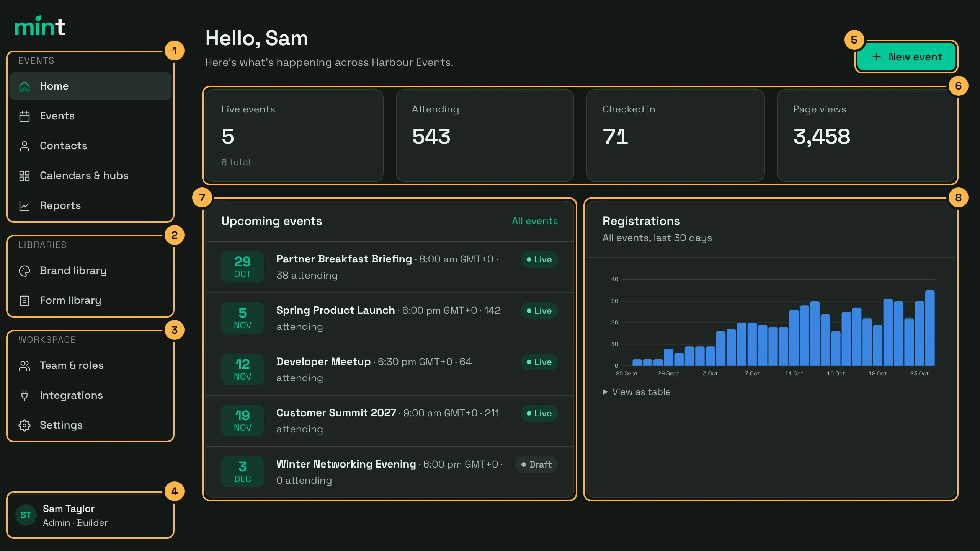This screenshot has height=551, width=980.
Task: Click the Calendars & hubs grid icon
Action: 24,176
